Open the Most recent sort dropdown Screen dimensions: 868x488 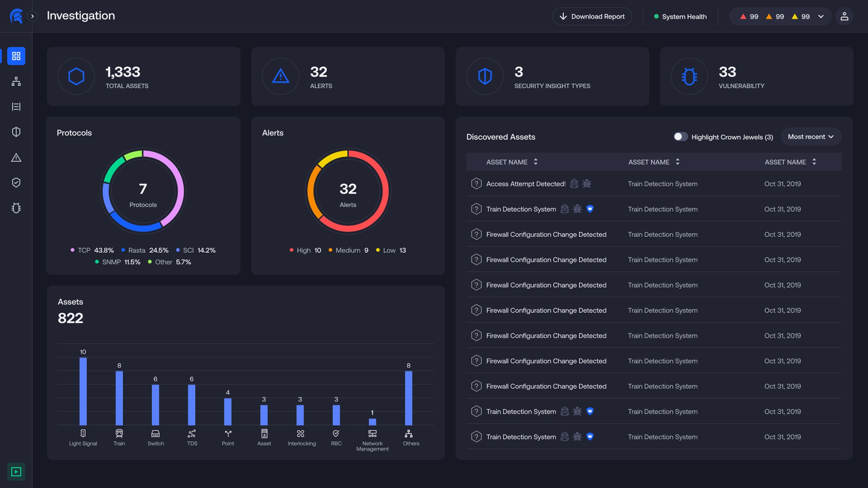coord(811,137)
